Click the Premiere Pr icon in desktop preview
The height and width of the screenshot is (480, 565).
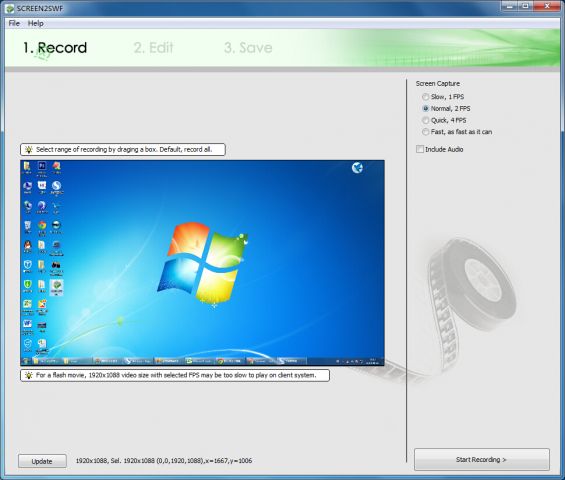[x=42, y=166]
